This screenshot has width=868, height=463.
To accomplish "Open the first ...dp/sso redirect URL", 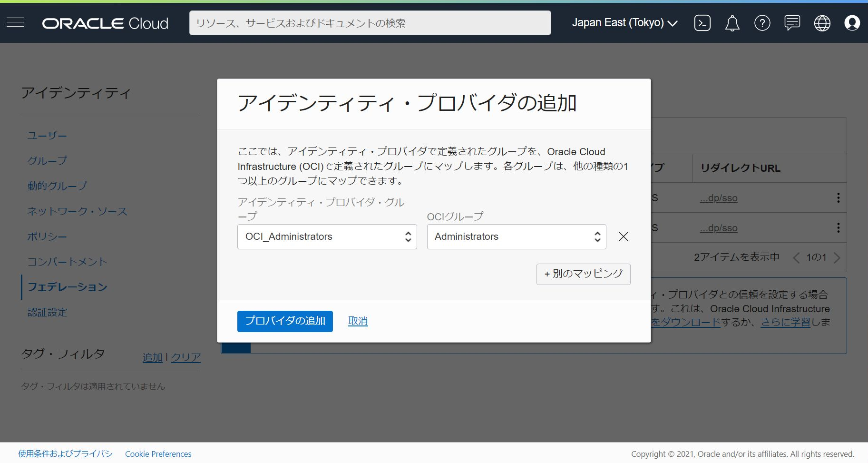I will [719, 198].
